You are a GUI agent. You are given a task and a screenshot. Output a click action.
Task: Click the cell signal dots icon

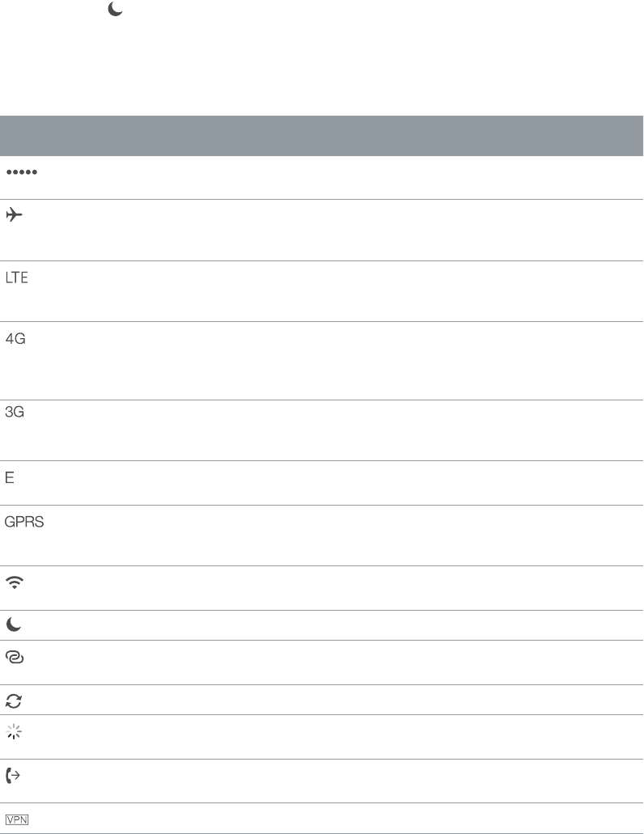[23, 173]
